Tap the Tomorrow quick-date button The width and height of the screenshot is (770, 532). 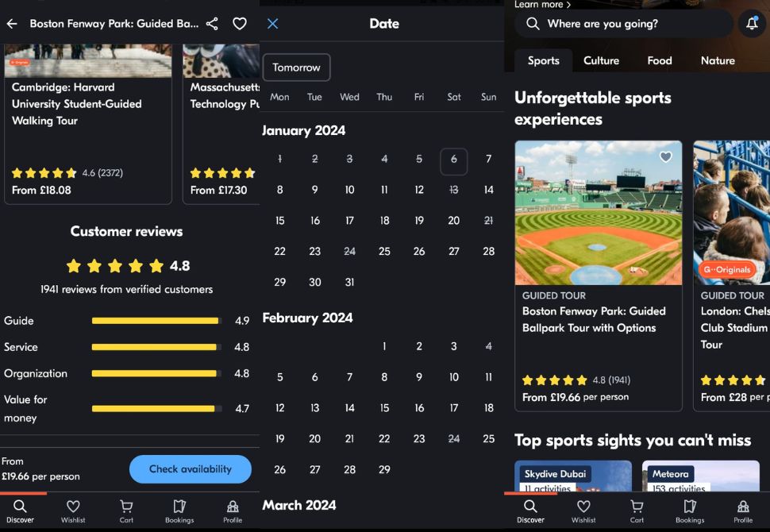pyautogui.click(x=297, y=67)
